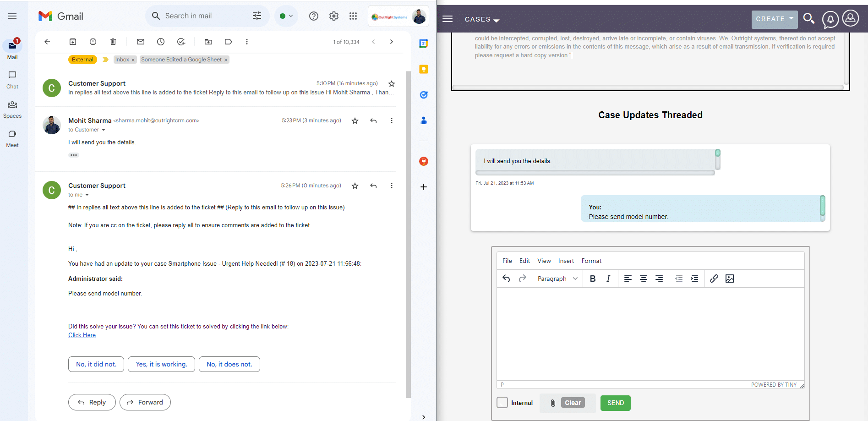Open CRM sidebar hamburger menu

448,19
